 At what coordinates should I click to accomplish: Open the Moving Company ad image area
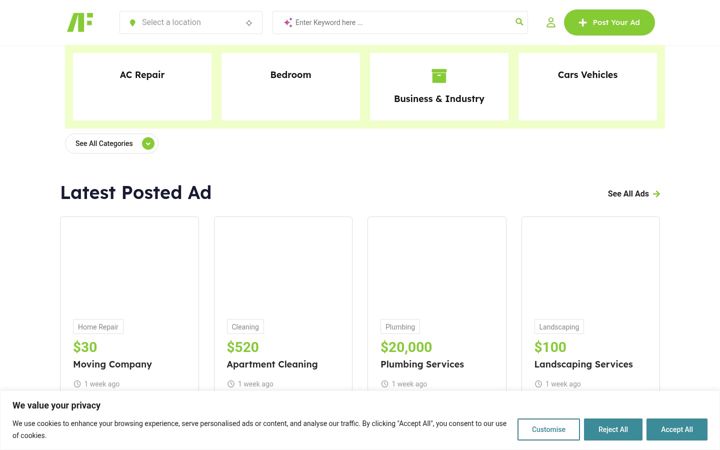point(129,265)
